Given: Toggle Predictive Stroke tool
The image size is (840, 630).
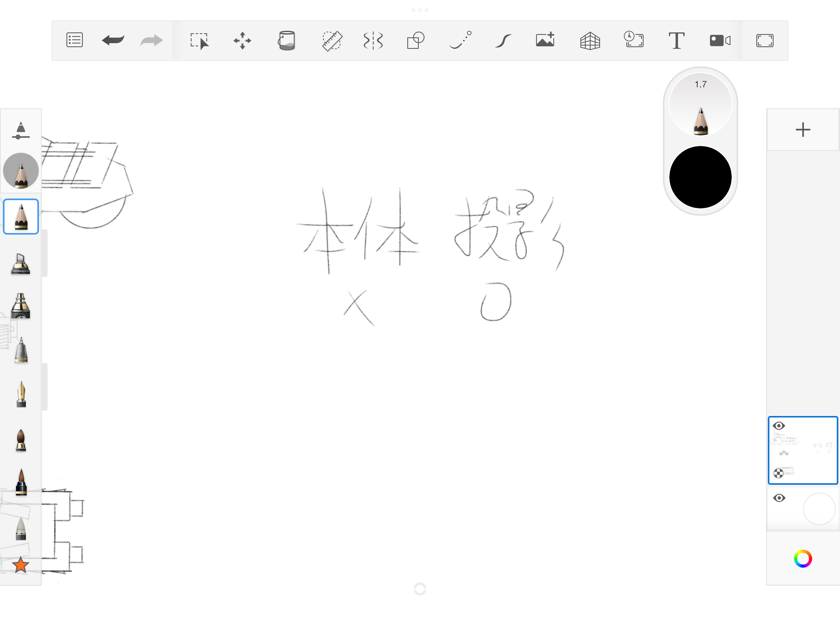Looking at the screenshot, I should pyautogui.click(x=460, y=40).
